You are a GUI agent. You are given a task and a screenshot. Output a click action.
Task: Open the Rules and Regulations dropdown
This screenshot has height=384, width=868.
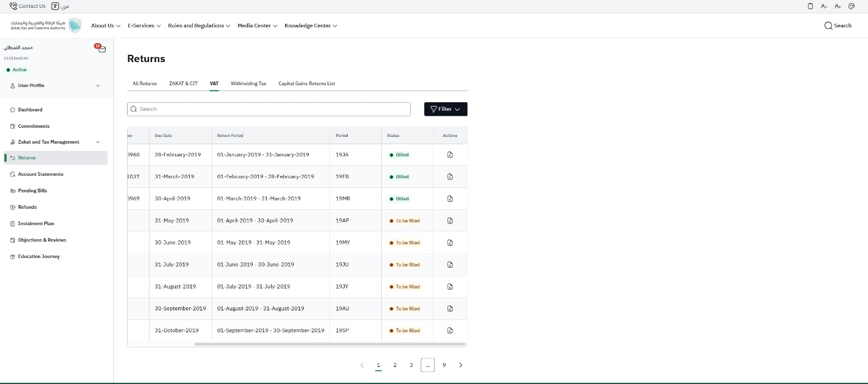(199, 26)
